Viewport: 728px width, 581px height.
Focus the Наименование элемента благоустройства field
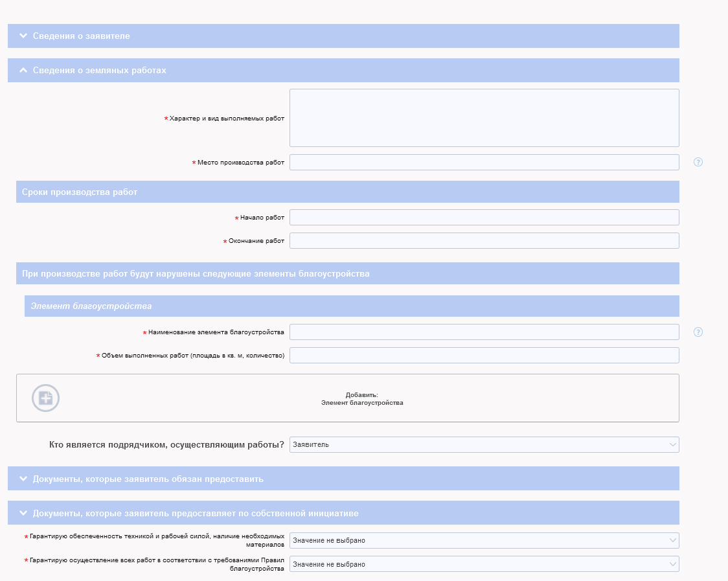click(x=484, y=332)
